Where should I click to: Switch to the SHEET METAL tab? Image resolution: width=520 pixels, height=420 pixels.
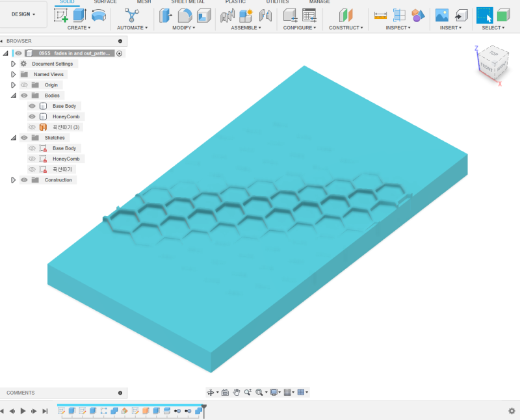tap(187, 3)
